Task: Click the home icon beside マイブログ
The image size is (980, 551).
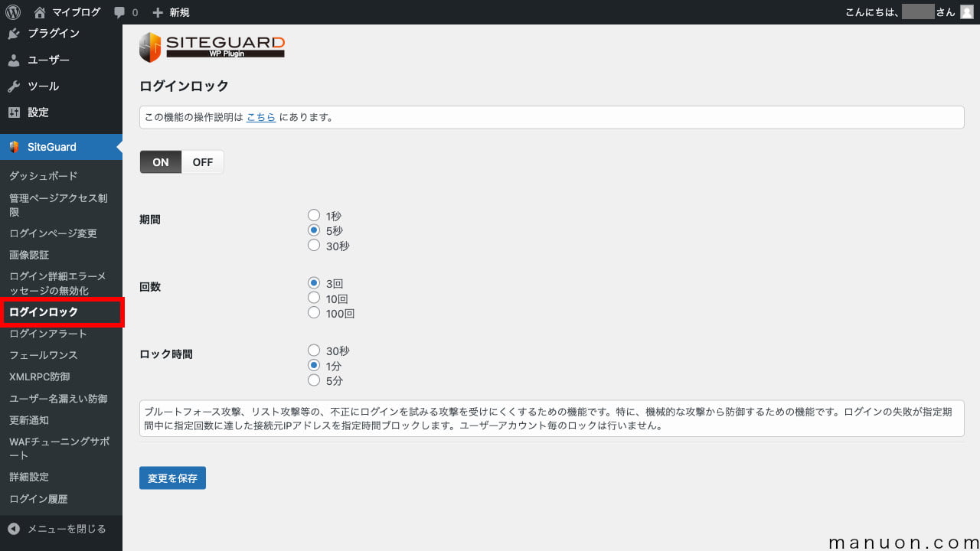Action: 40,12
